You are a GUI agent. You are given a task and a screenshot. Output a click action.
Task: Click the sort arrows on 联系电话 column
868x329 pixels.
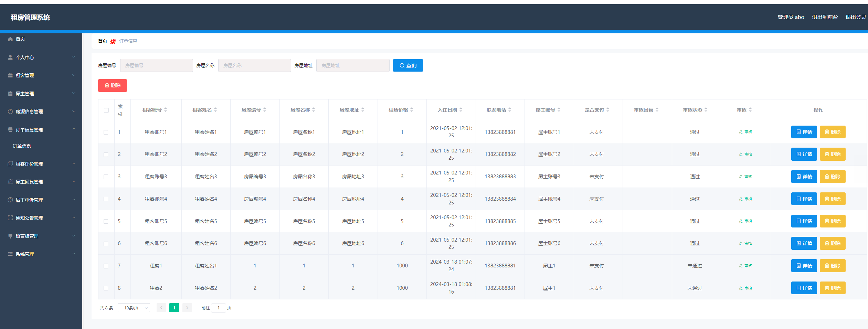tap(510, 110)
